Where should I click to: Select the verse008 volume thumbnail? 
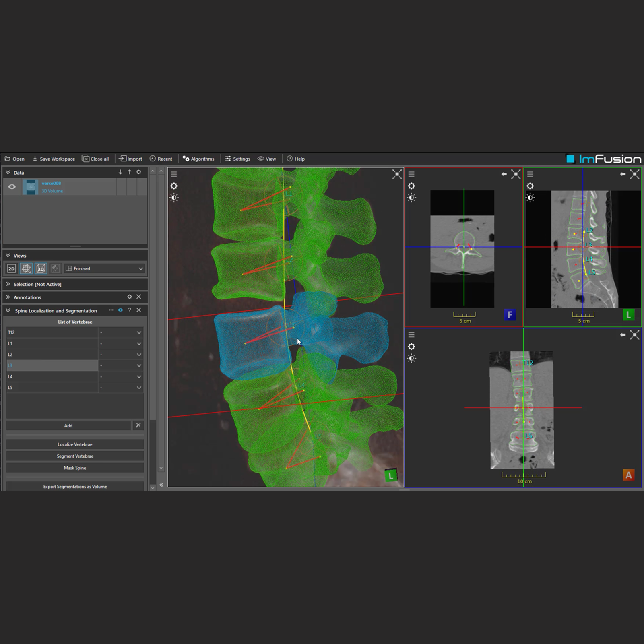coord(31,187)
